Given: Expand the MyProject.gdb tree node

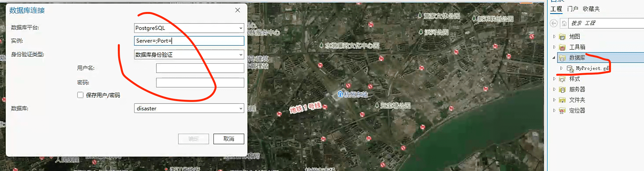Looking at the screenshot, I should point(561,68).
